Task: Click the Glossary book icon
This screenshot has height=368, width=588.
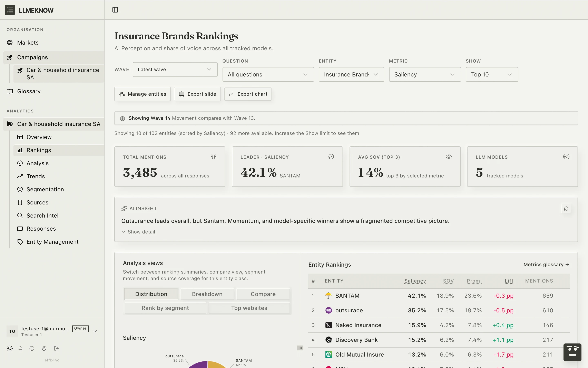Action: coord(10,91)
